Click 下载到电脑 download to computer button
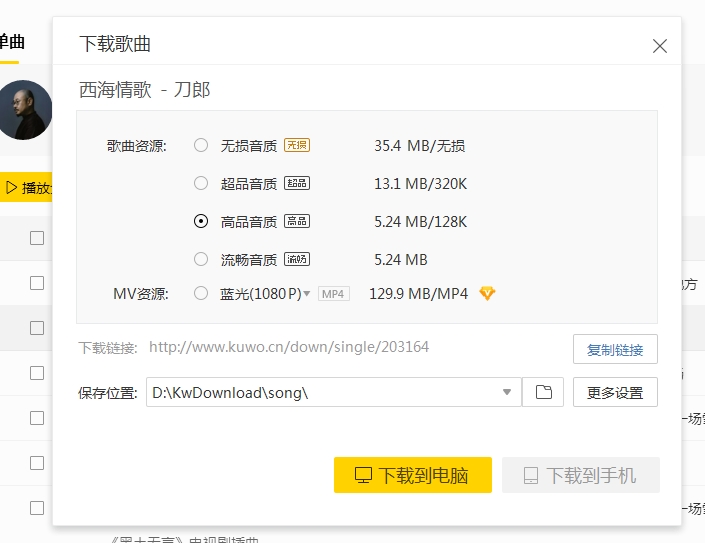 tap(413, 475)
